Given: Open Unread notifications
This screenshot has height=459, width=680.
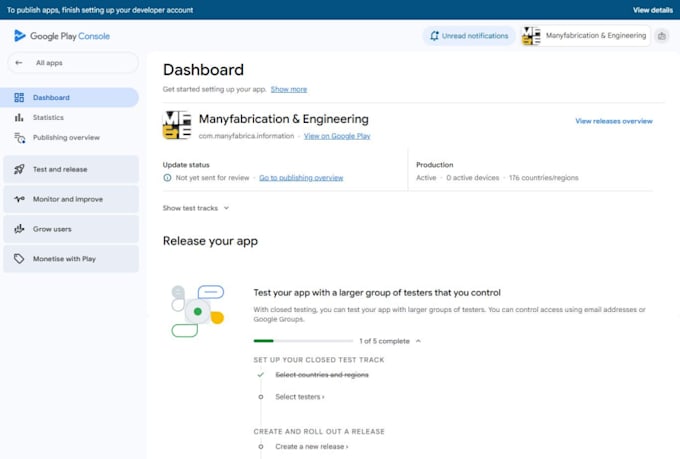Looking at the screenshot, I should [469, 36].
